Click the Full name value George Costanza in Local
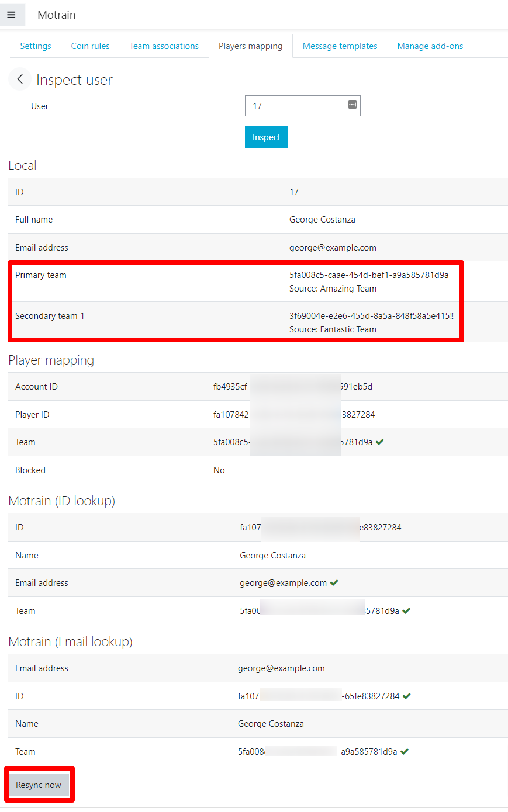This screenshot has width=508, height=812. 322,220
